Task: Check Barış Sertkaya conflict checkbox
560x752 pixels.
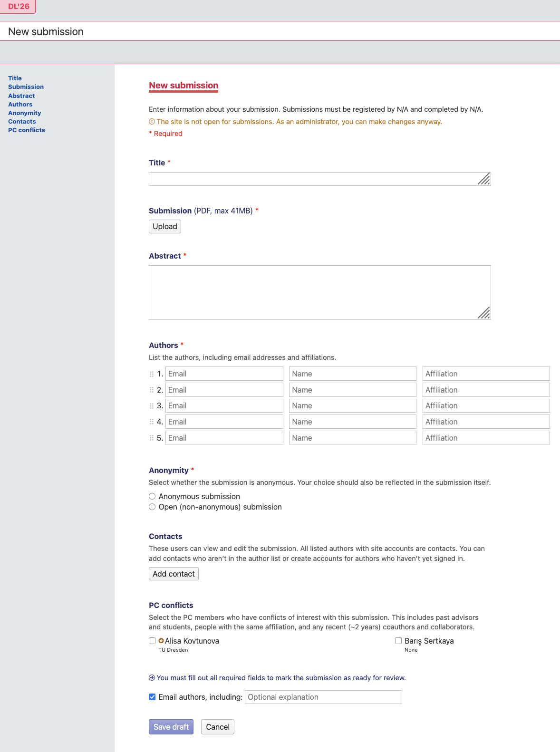Action: 398,641
